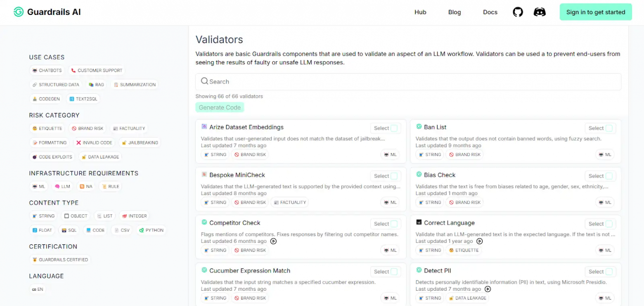Play the Detect PII video icon
This screenshot has width=644, height=306.
click(x=488, y=289)
